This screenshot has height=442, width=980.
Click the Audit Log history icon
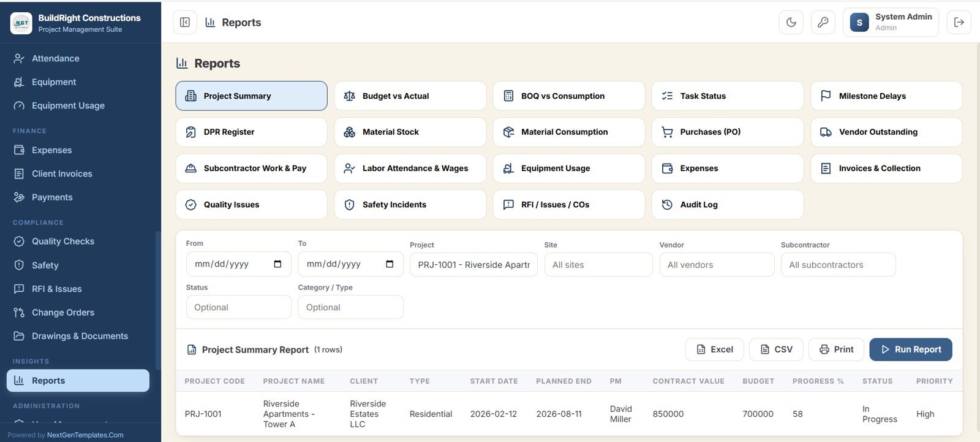tap(667, 205)
